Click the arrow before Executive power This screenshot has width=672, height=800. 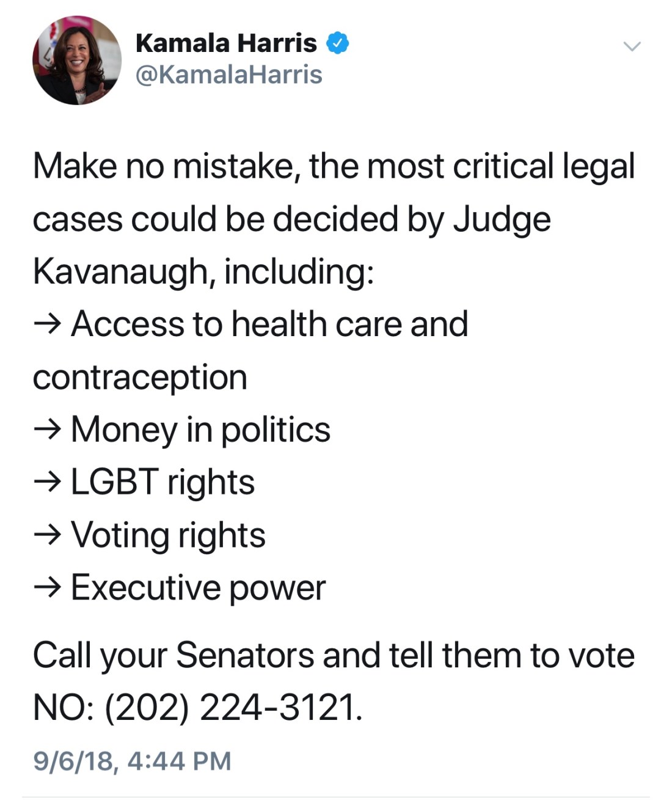click(47, 589)
